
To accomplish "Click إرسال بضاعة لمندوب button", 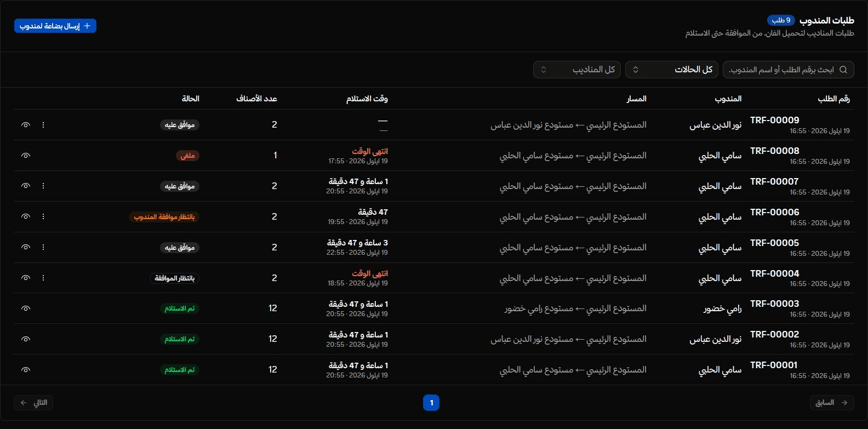I will pos(55,26).
